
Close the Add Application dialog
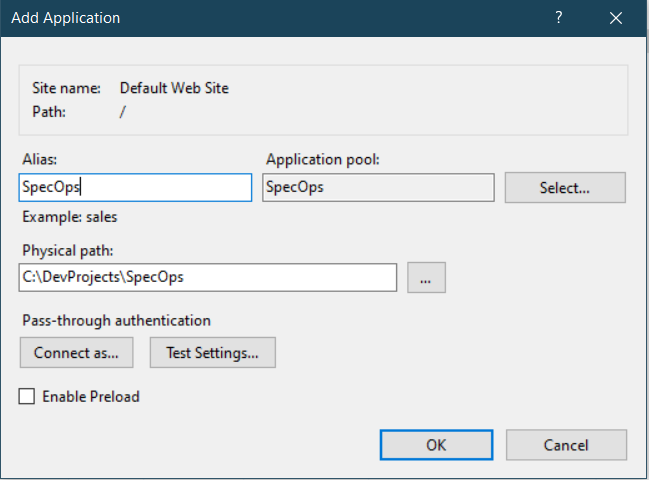(x=614, y=19)
